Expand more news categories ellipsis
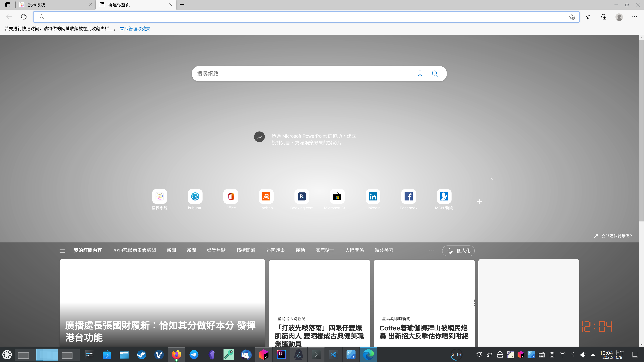The height and width of the screenshot is (362, 644). (x=432, y=251)
